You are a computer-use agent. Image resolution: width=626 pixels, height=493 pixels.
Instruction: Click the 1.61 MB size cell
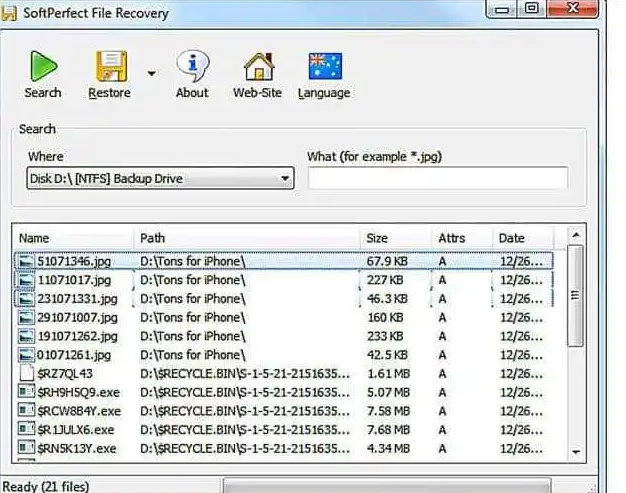pos(388,374)
